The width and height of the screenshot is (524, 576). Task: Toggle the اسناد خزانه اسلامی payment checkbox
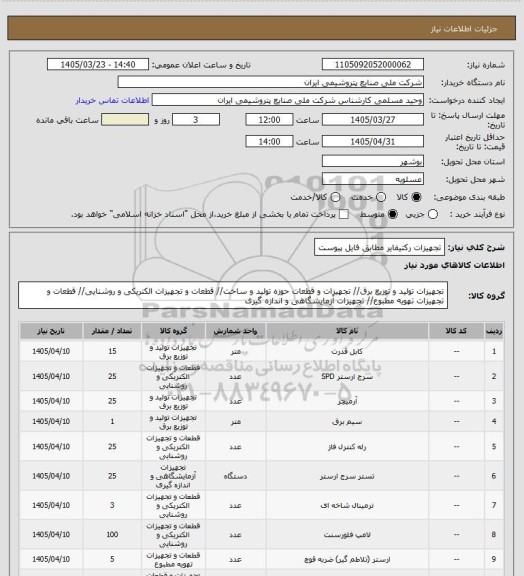[x=344, y=214]
